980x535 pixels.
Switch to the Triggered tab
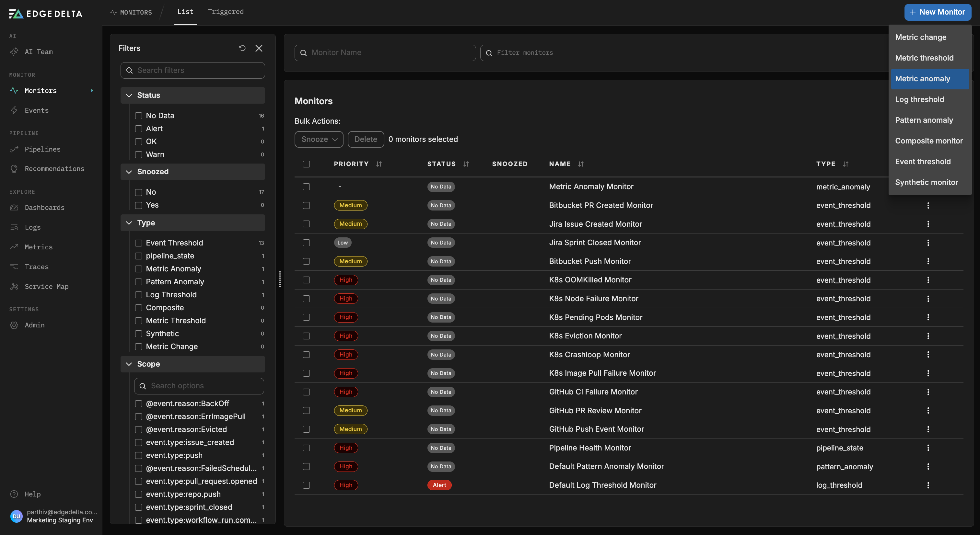coord(226,12)
